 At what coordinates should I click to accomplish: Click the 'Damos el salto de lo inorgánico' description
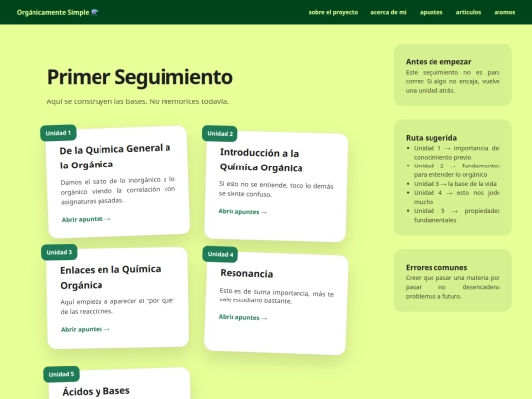click(118, 191)
